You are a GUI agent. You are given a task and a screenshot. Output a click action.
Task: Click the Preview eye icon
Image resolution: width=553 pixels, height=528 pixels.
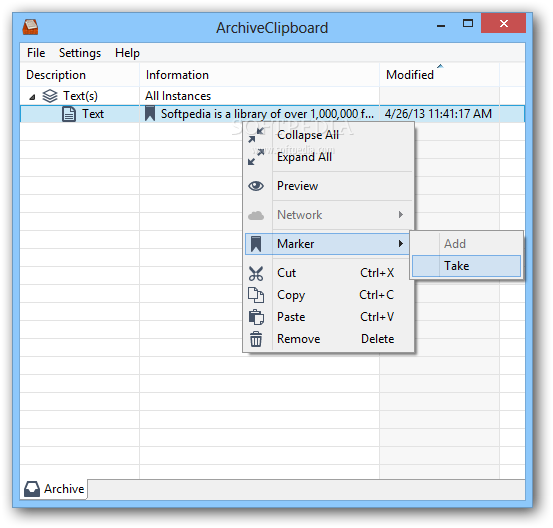[256, 186]
